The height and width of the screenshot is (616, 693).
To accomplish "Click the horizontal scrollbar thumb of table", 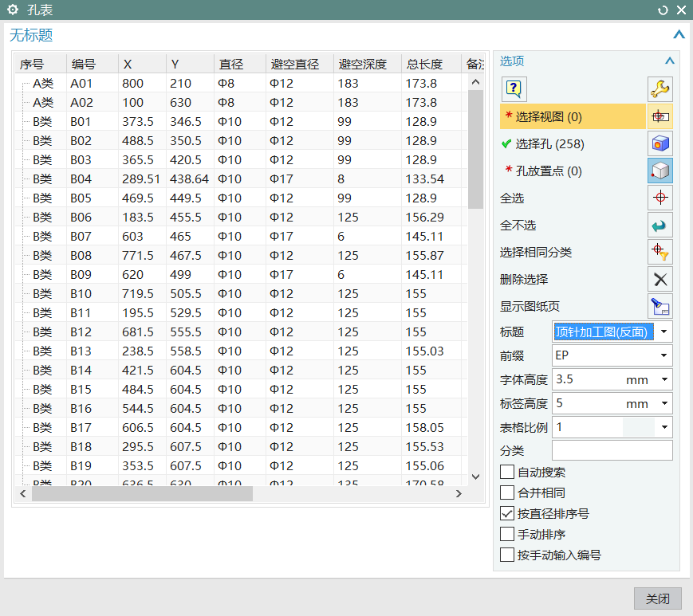I will coord(142,494).
